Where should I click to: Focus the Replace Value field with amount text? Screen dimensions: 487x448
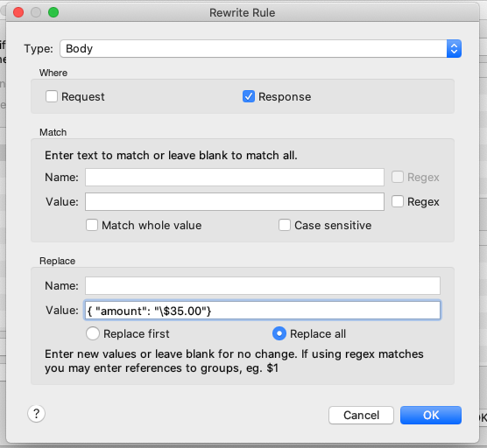click(263, 311)
